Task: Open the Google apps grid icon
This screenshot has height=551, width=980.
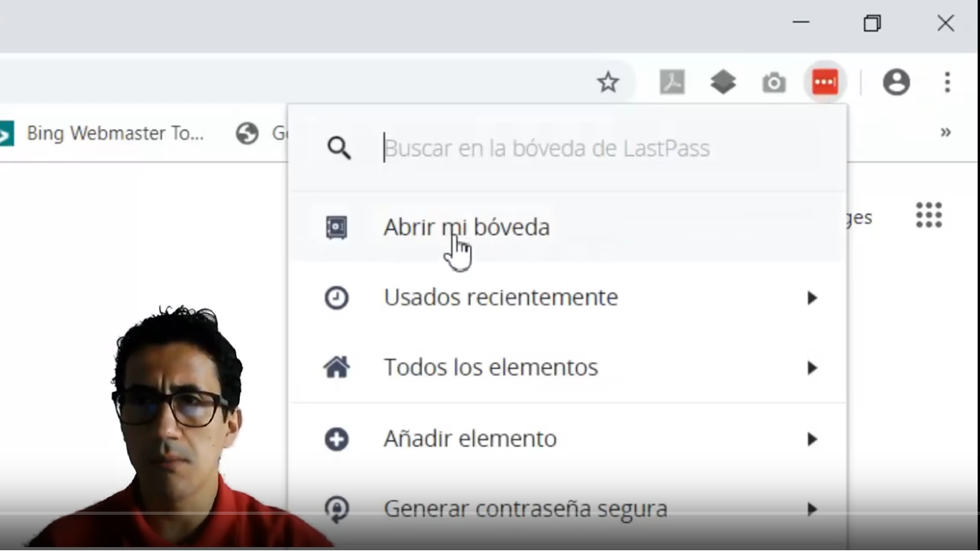Action: point(929,215)
